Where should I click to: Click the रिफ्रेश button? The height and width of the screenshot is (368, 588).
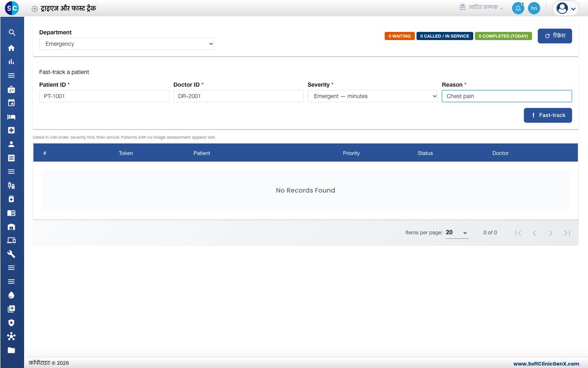click(x=555, y=36)
